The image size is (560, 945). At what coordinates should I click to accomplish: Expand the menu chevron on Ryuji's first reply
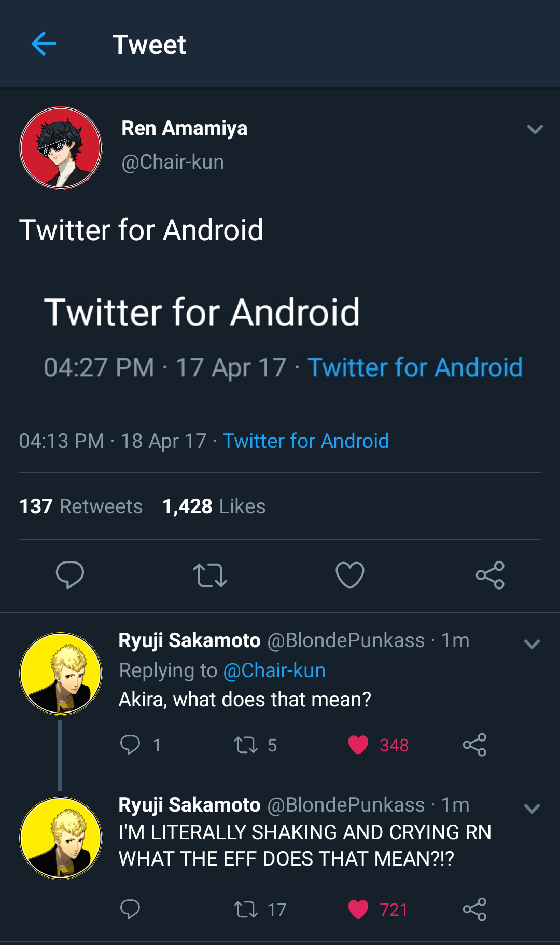coord(532,645)
